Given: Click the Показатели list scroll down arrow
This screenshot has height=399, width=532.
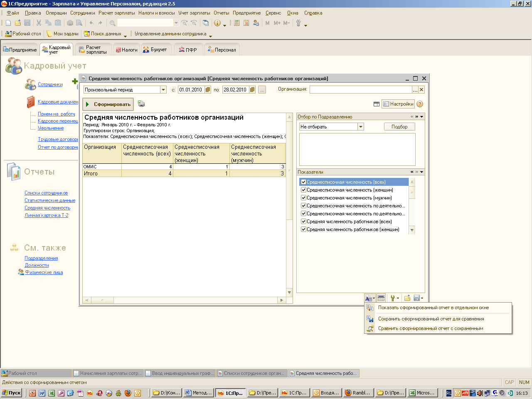Looking at the screenshot, I should pos(412,230).
